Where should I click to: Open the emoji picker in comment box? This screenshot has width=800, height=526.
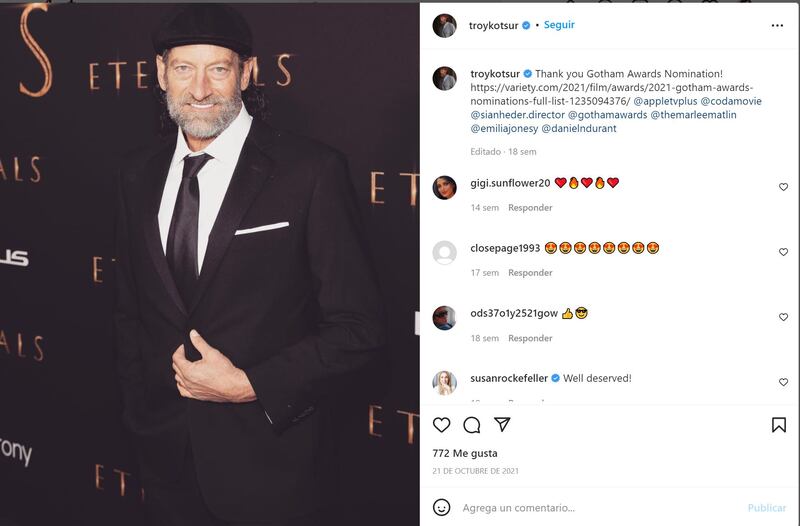441,507
